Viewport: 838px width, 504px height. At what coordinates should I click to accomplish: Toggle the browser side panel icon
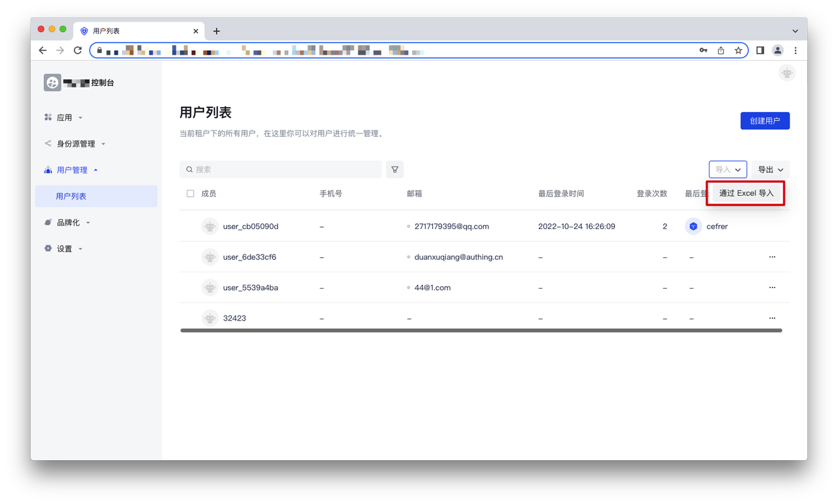click(x=760, y=50)
